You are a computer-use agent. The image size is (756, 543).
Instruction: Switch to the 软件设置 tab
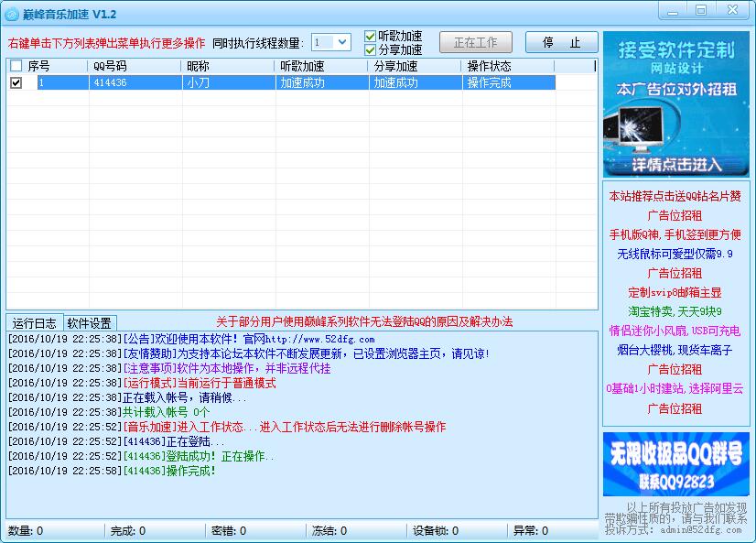[89, 323]
